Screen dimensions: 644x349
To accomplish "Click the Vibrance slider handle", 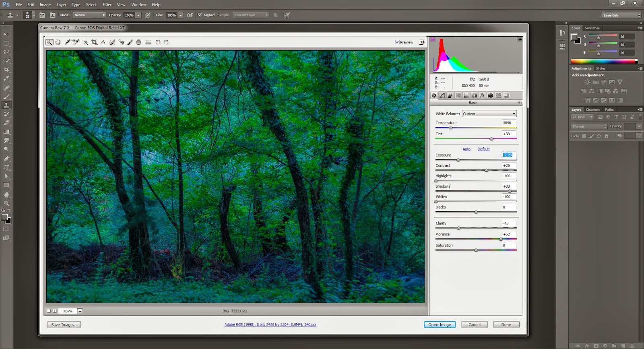I will (x=501, y=239).
